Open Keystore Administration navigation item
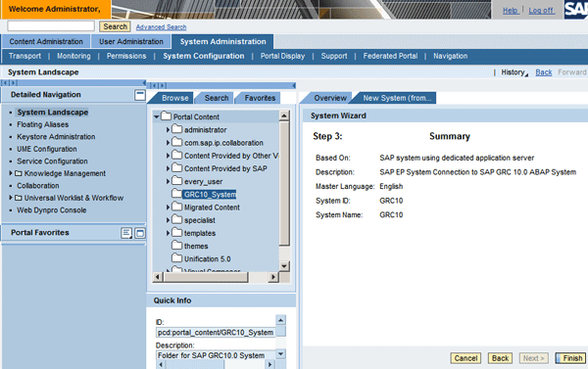The width and height of the screenshot is (588, 369). coord(56,137)
